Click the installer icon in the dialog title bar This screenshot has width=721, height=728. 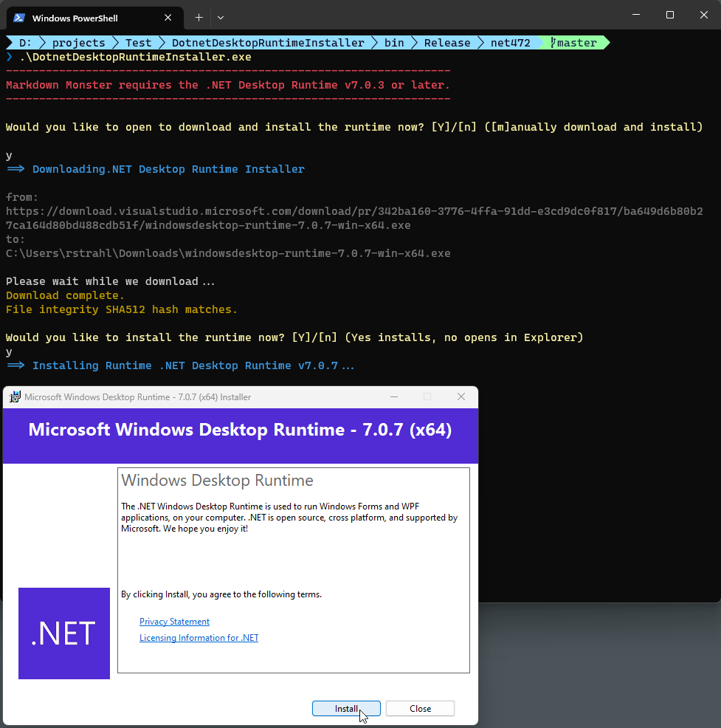point(15,396)
